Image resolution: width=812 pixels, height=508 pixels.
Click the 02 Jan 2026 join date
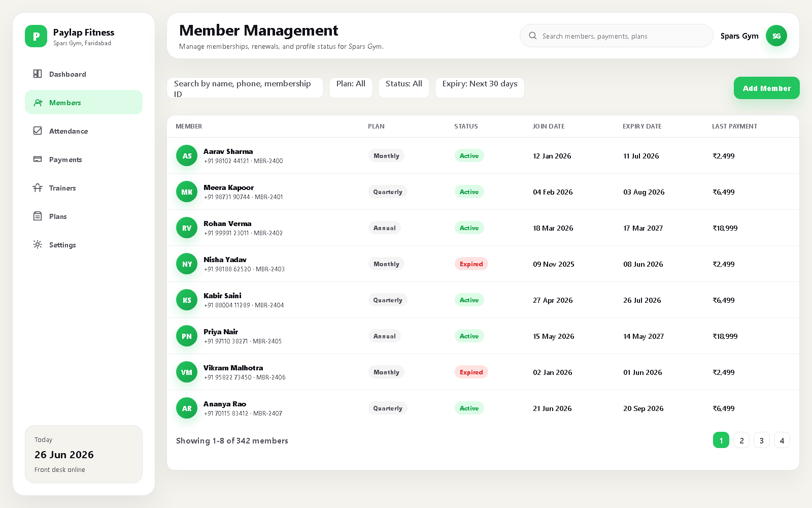coord(553,372)
